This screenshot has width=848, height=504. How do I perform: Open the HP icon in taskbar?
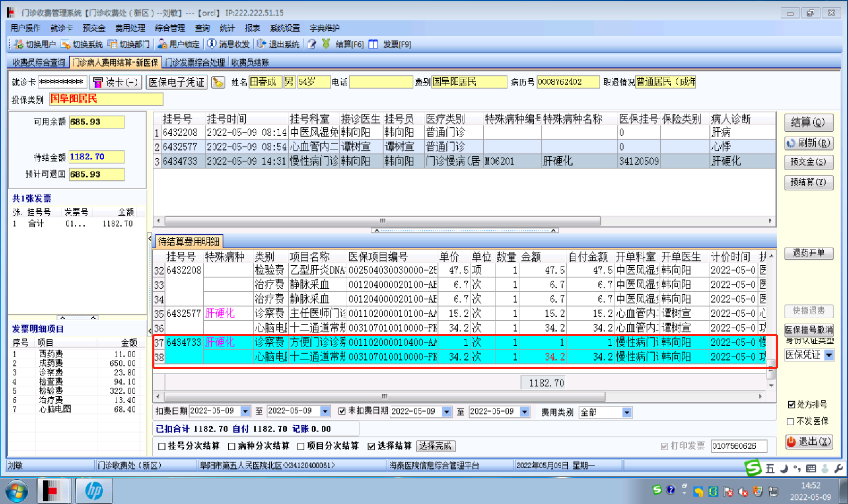click(94, 491)
